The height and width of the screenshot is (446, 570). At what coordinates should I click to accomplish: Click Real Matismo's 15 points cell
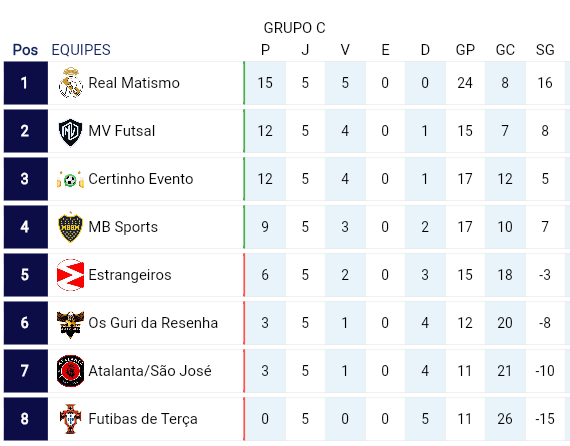click(x=265, y=83)
